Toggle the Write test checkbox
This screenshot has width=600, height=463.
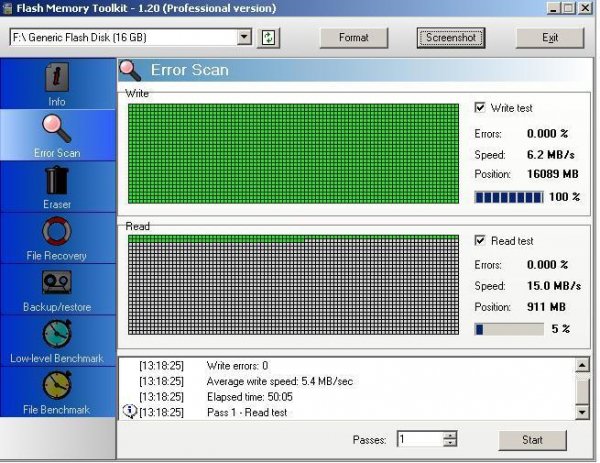point(479,108)
